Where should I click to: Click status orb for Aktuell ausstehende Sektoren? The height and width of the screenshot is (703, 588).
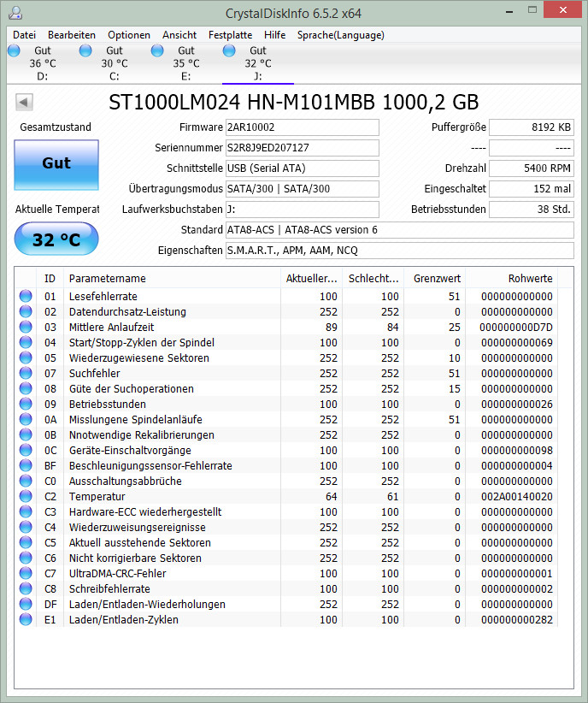click(x=26, y=542)
